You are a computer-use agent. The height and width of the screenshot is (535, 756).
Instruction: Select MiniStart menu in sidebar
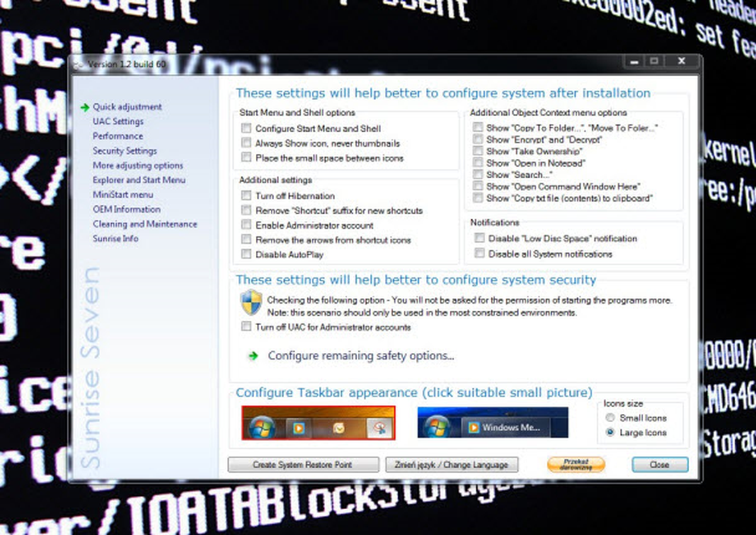click(123, 195)
